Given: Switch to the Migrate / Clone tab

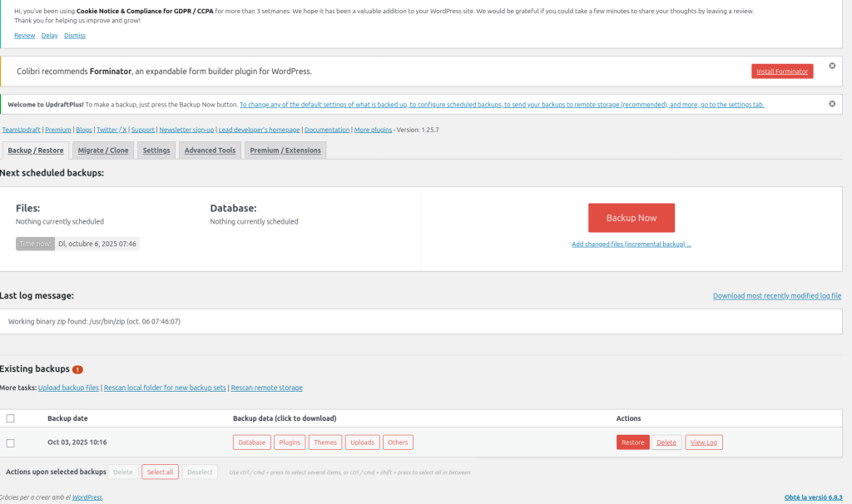Looking at the screenshot, I should [x=103, y=151].
